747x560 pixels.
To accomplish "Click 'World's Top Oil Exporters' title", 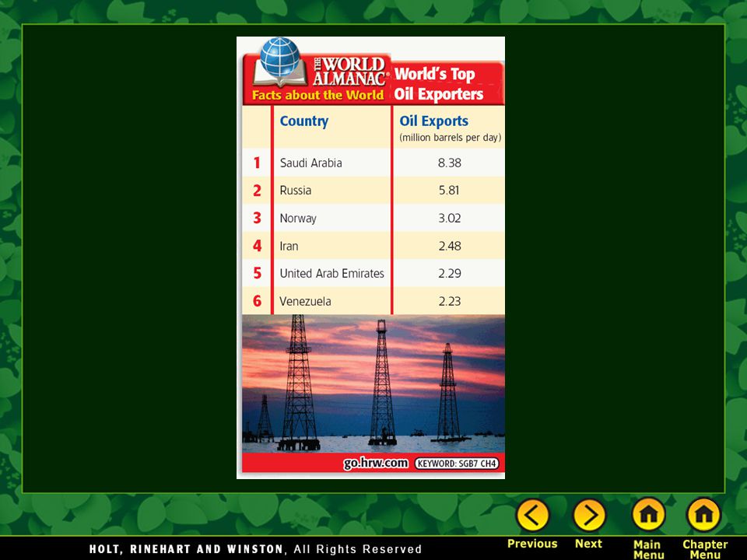I will click(x=438, y=84).
